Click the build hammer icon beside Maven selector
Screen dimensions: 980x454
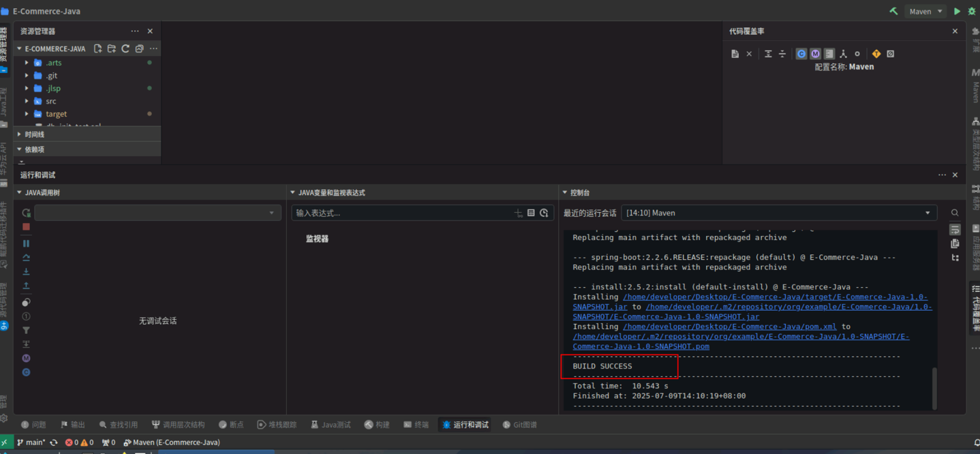893,11
